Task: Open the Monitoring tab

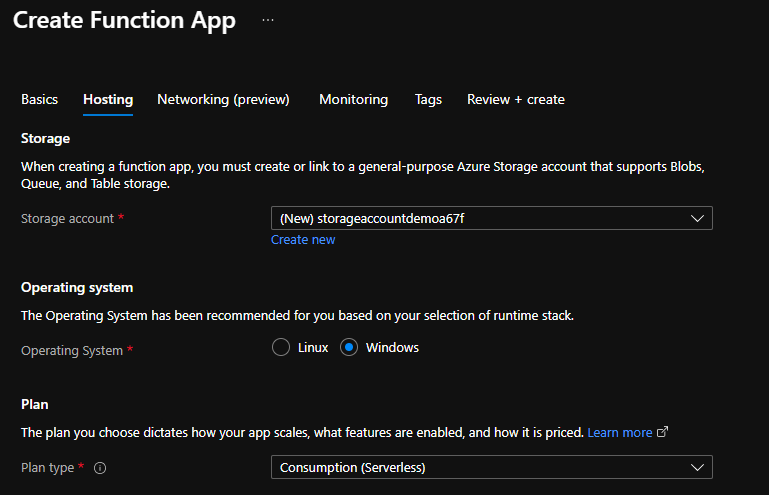Action: click(353, 99)
